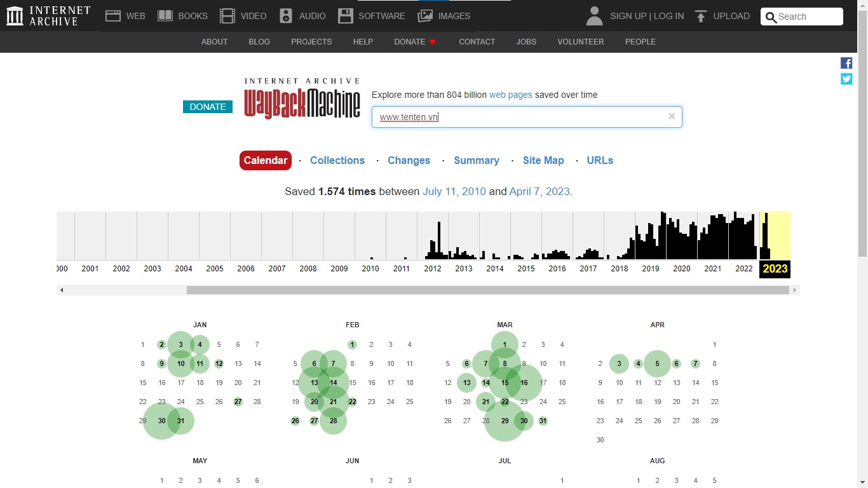This screenshot has height=488, width=868.
Task: Open the ABOUT menu item
Action: point(214,42)
